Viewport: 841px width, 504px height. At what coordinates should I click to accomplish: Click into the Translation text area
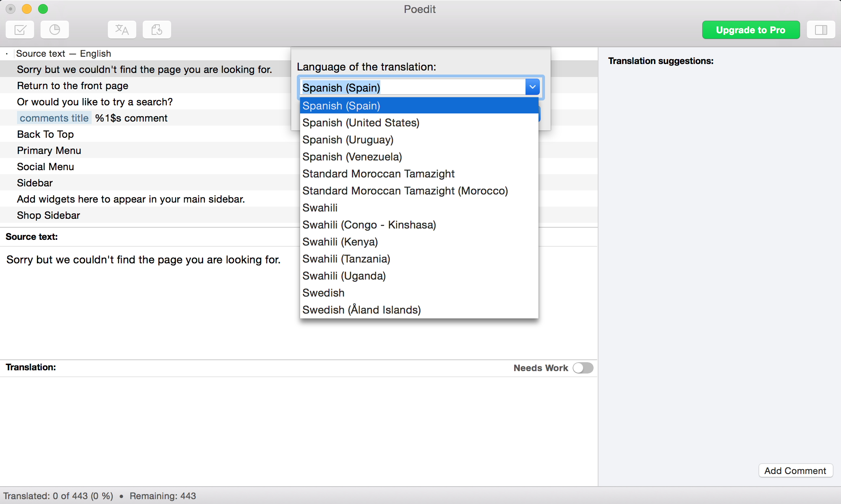(x=298, y=431)
